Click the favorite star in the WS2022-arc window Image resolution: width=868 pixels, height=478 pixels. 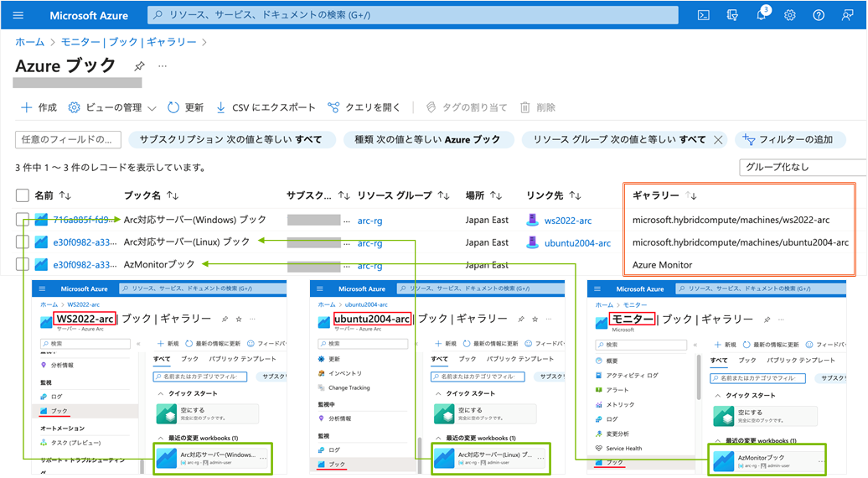point(239,319)
